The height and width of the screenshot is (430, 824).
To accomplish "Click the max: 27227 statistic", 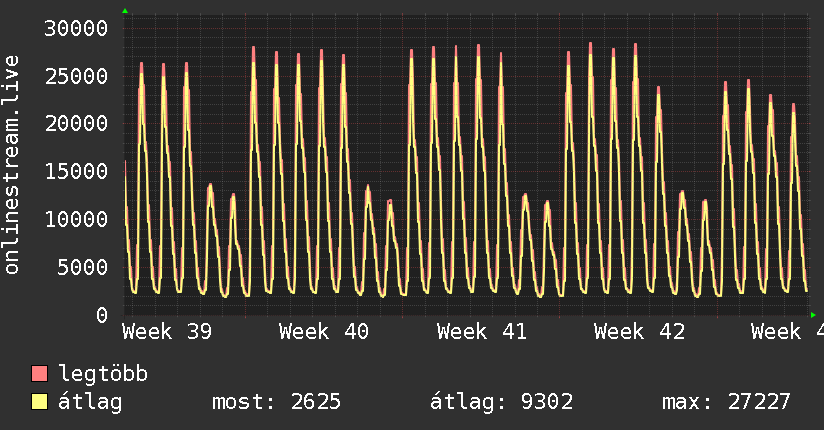I will tap(726, 402).
